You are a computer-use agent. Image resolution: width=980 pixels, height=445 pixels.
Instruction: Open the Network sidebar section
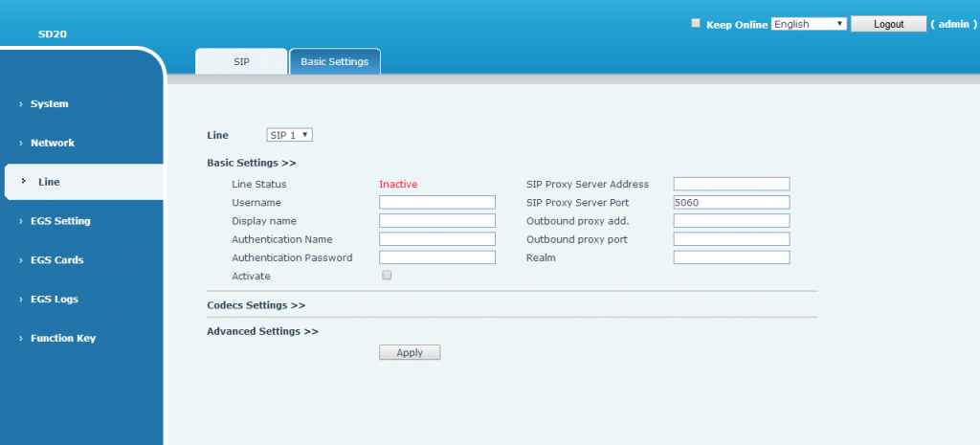tap(52, 143)
